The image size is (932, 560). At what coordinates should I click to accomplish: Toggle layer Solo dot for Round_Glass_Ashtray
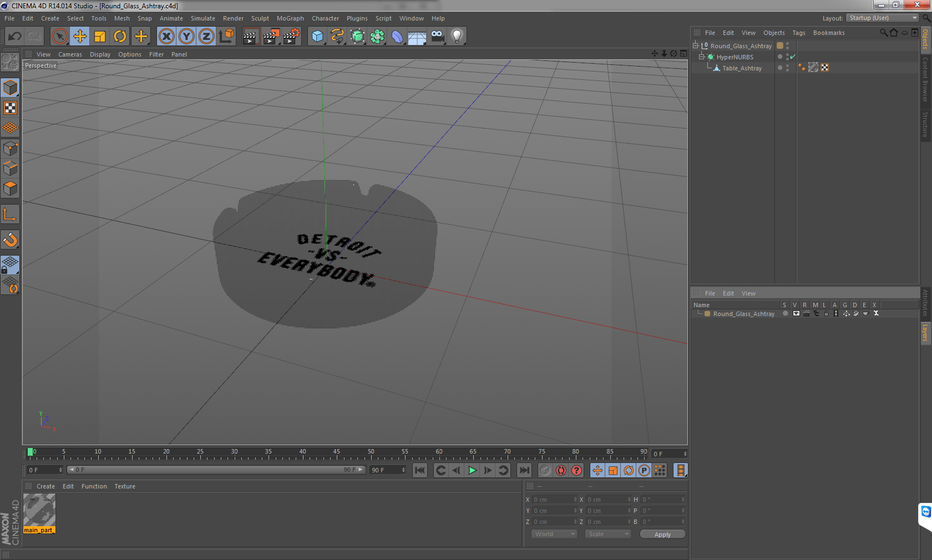(785, 313)
